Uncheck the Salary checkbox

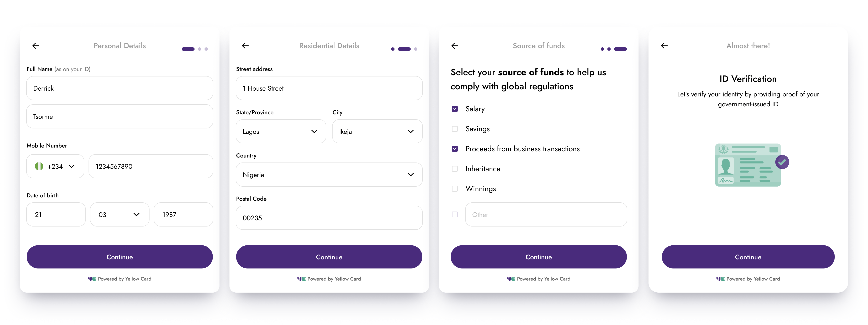455,108
